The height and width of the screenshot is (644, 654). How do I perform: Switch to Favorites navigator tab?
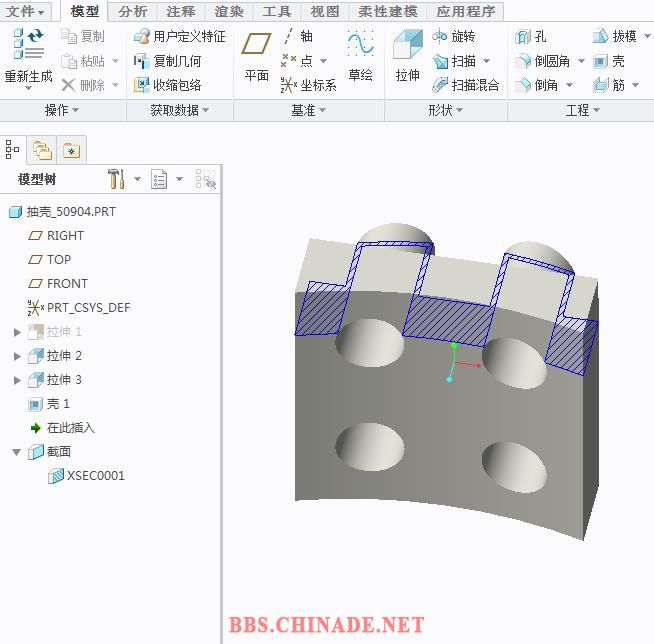tap(72, 150)
